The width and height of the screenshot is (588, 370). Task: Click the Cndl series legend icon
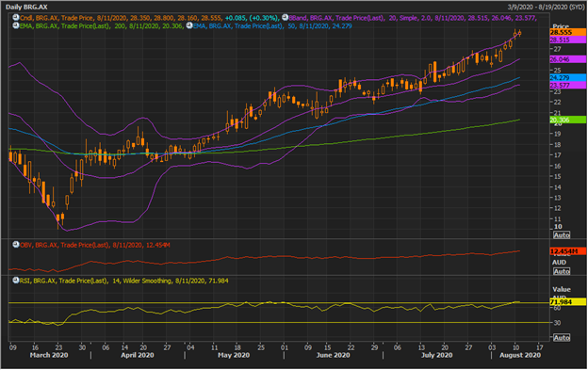[x=16, y=18]
